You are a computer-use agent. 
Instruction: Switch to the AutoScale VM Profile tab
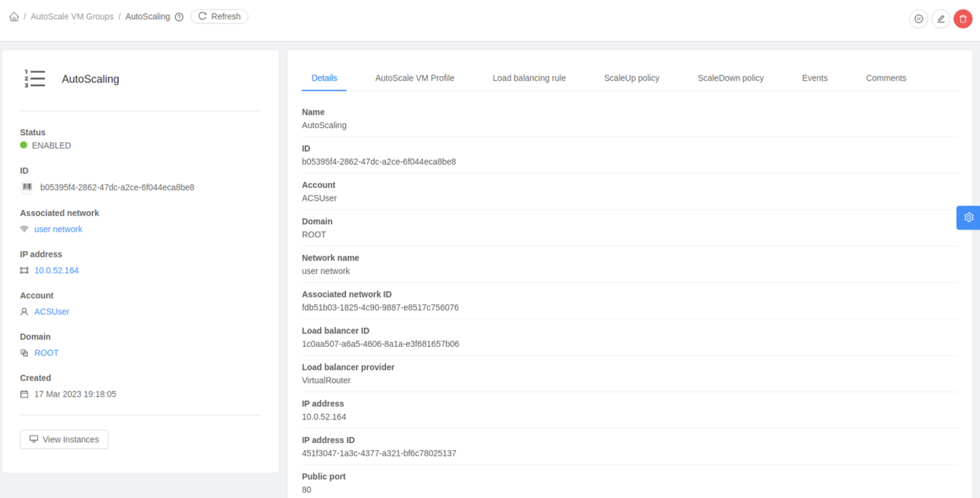coord(415,78)
